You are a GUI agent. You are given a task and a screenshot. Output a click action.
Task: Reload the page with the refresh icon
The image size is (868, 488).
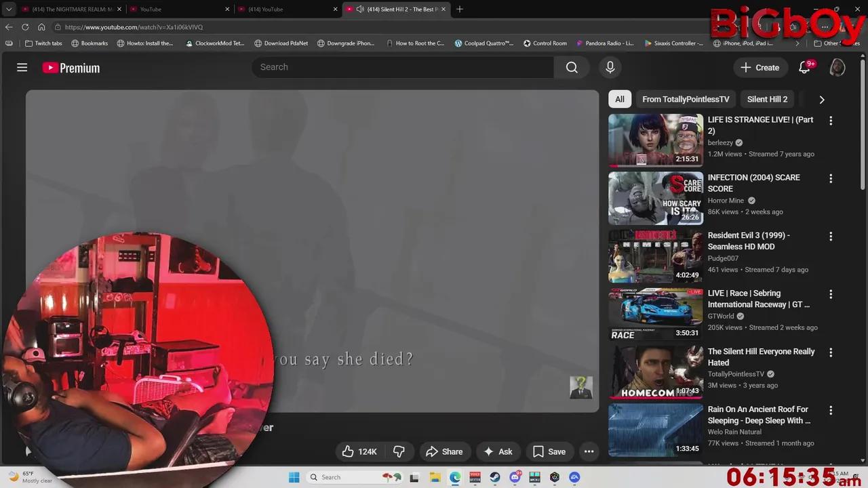point(25,27)
